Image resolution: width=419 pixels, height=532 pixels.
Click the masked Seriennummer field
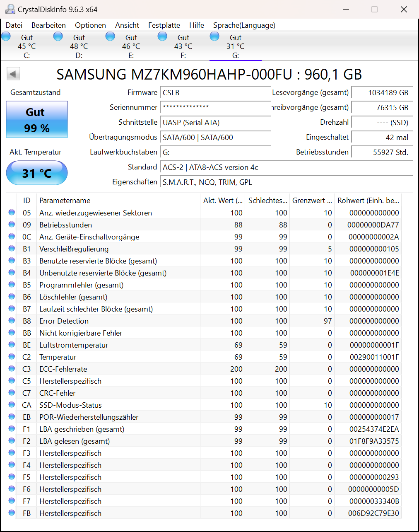[216, 107]
